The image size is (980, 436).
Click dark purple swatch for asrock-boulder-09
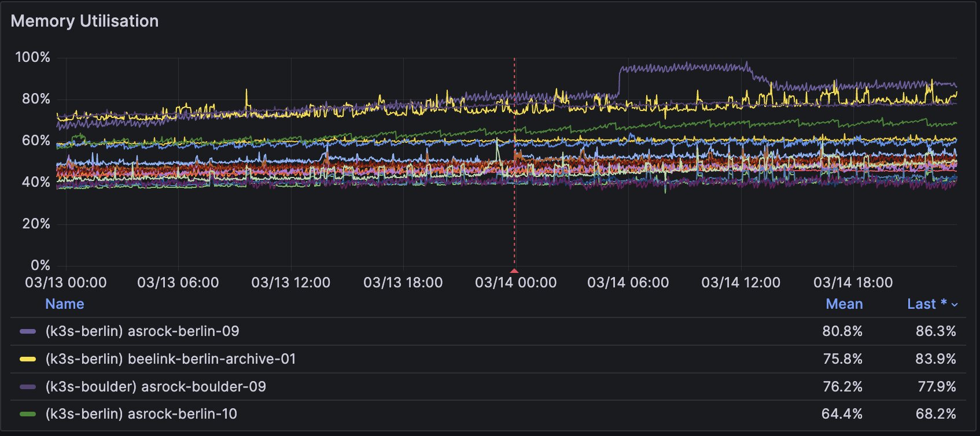[x=28, y=387]
